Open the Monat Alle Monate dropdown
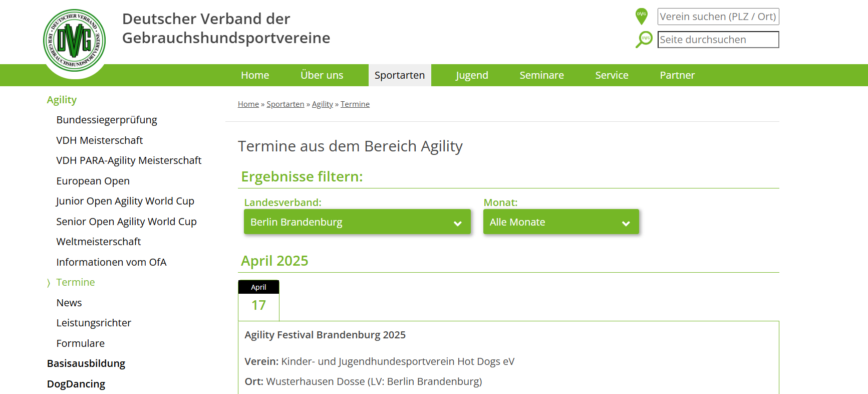This screenshot has width=868, height=394. 560,222
